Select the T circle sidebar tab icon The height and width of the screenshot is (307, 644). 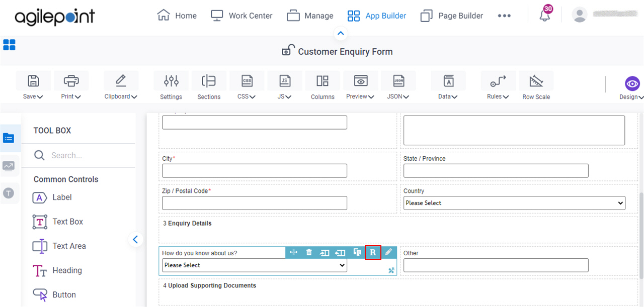point(9,193)
